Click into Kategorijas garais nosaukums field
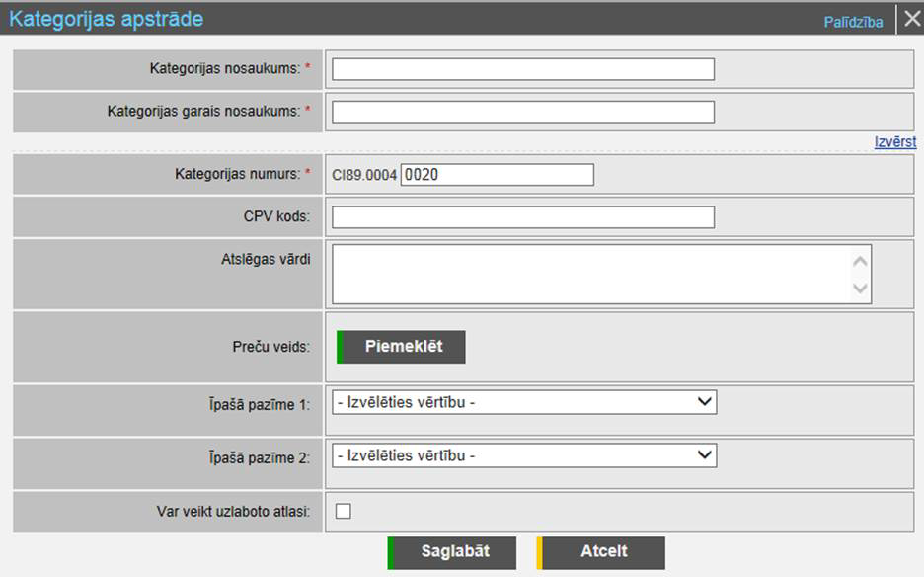Image resolution: width=924 pixels, height=577 pixels. 522,112
